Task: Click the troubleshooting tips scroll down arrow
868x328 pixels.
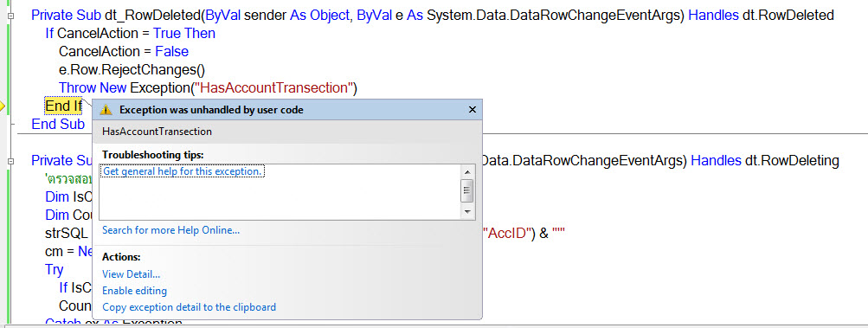Action: coord(467,213)
